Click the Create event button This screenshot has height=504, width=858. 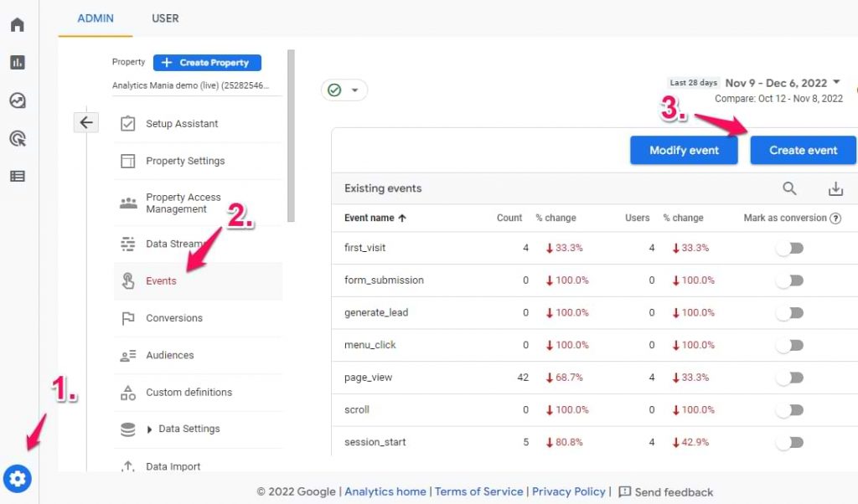click(803, 151)
